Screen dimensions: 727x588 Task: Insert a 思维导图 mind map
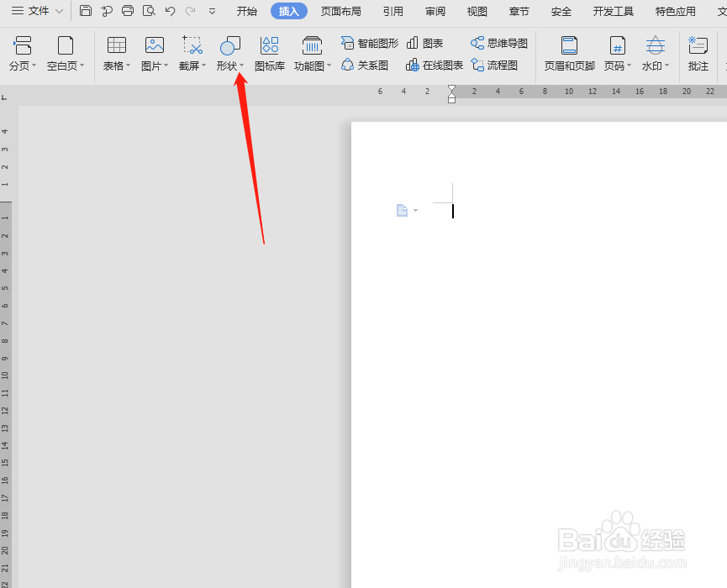click(499, 43)
